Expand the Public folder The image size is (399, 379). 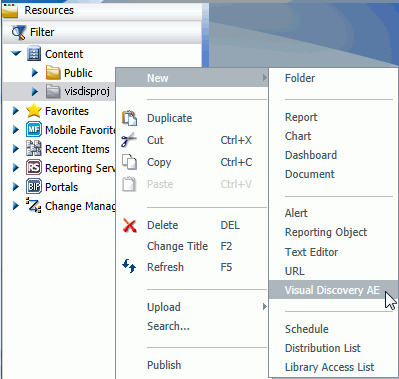click(35, 73)
